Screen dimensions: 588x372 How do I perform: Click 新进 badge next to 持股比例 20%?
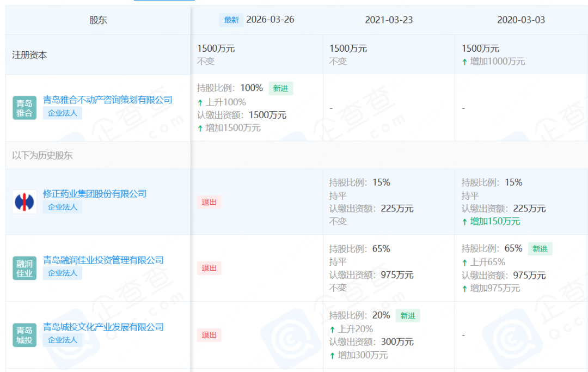coord(408,316)
